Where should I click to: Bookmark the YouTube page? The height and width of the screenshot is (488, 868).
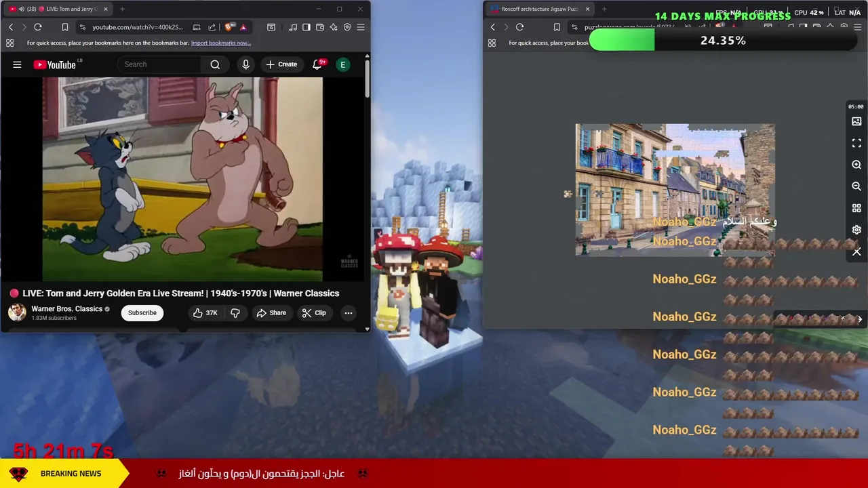click(65, 27)
